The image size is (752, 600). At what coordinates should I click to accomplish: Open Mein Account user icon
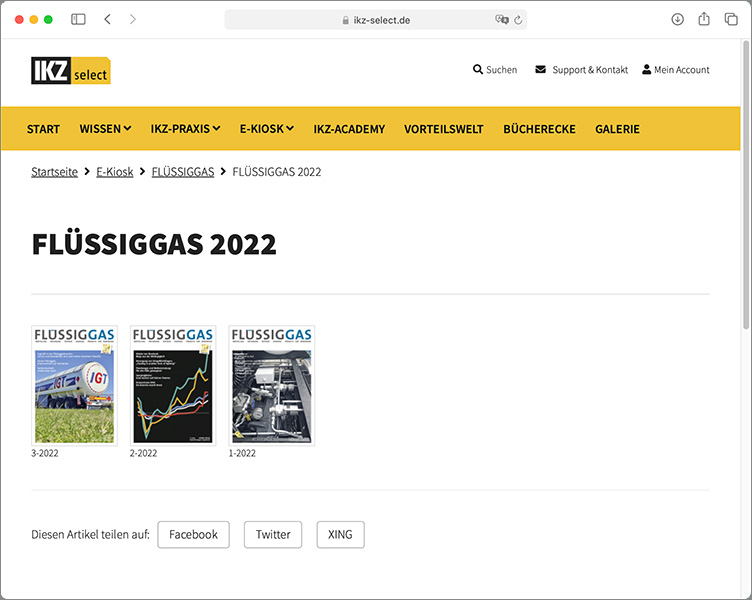point(646,70)
